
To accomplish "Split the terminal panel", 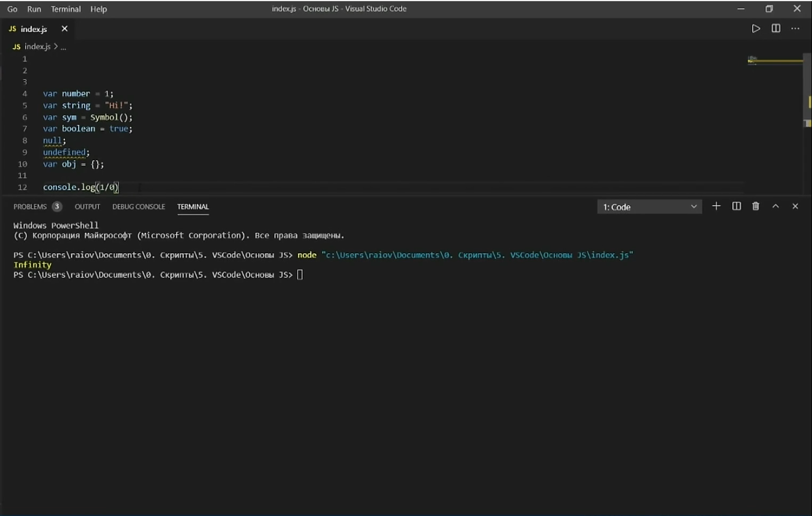I will (x=736, y=207).
